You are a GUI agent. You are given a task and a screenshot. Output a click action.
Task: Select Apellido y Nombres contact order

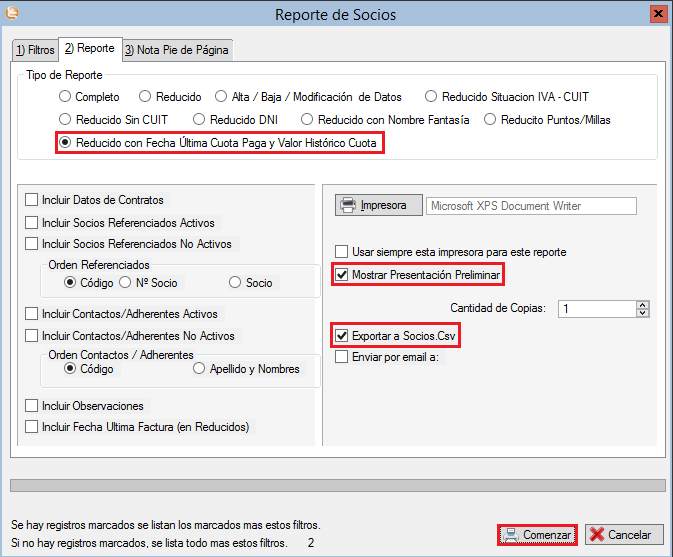point(199,369)
